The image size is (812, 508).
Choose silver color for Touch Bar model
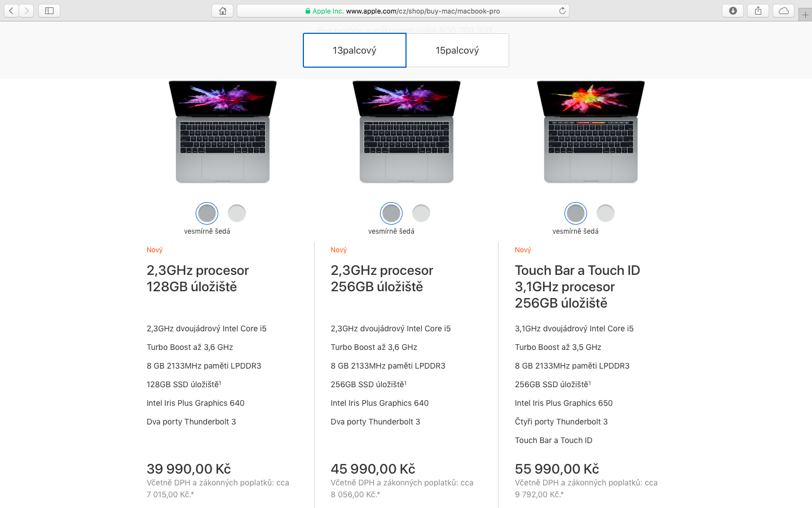pos(606,213)
